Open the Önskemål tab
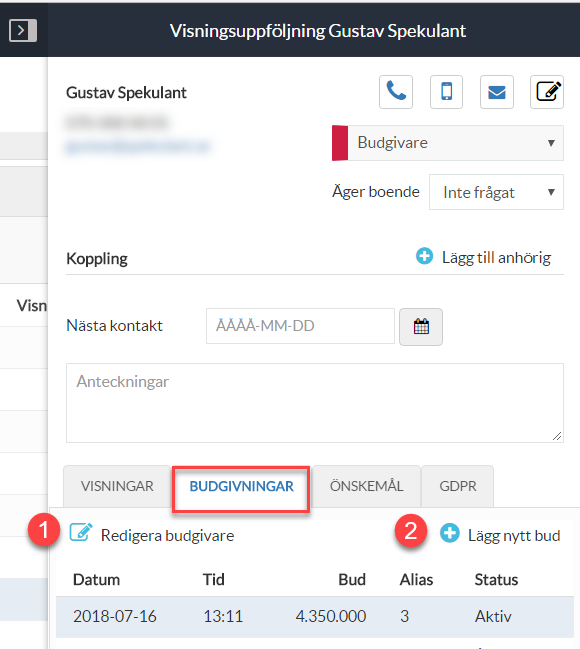The height and width of the screenshot is (649, 580). pos(366,486)
